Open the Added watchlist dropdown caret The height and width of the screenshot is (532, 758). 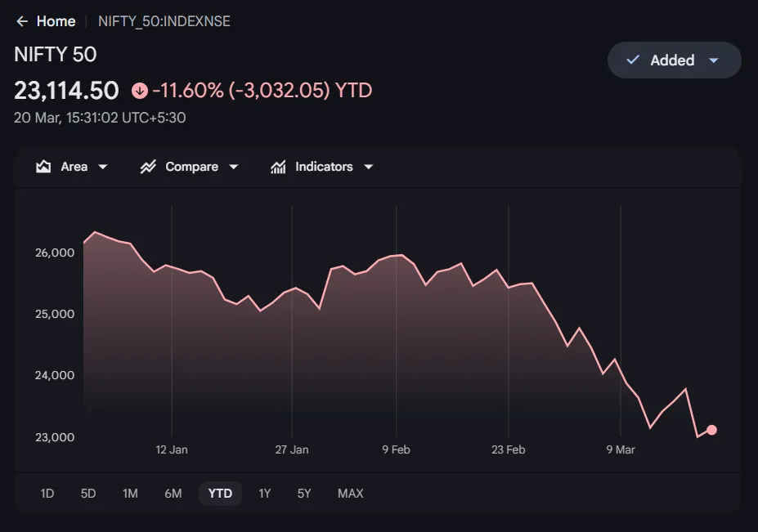713,60
